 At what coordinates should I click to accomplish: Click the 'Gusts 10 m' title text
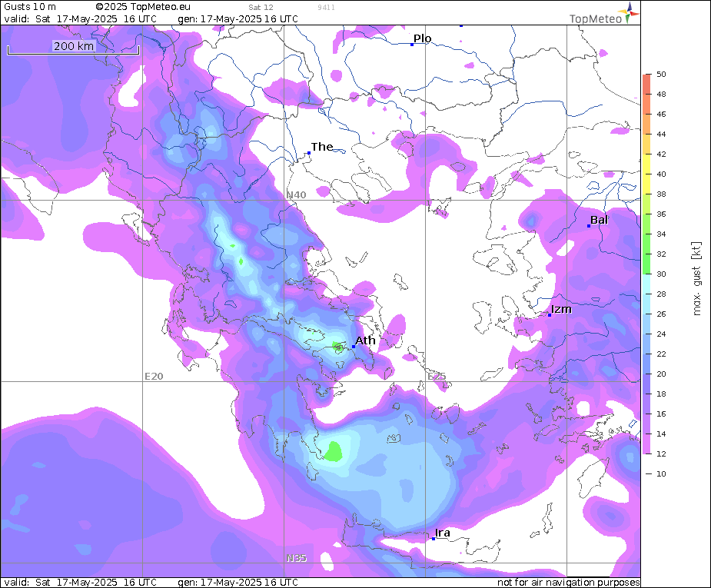30,7
